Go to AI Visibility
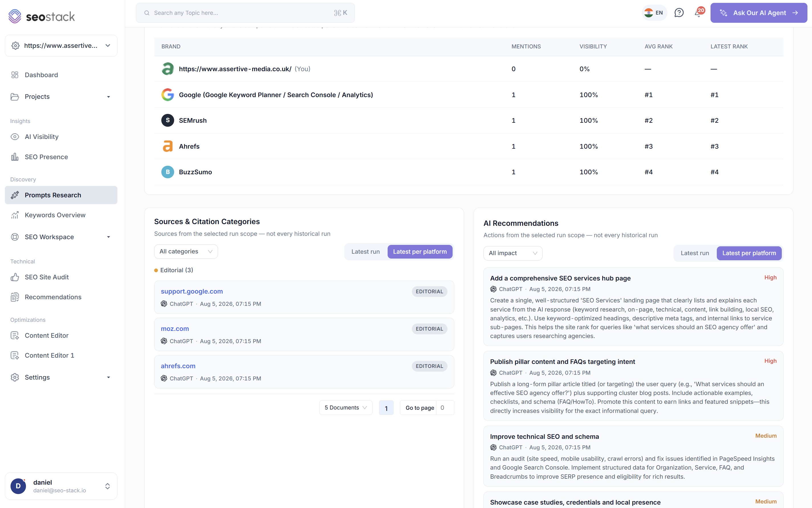The width and height of the screenshot is (812, 508). tap(61, 137)
